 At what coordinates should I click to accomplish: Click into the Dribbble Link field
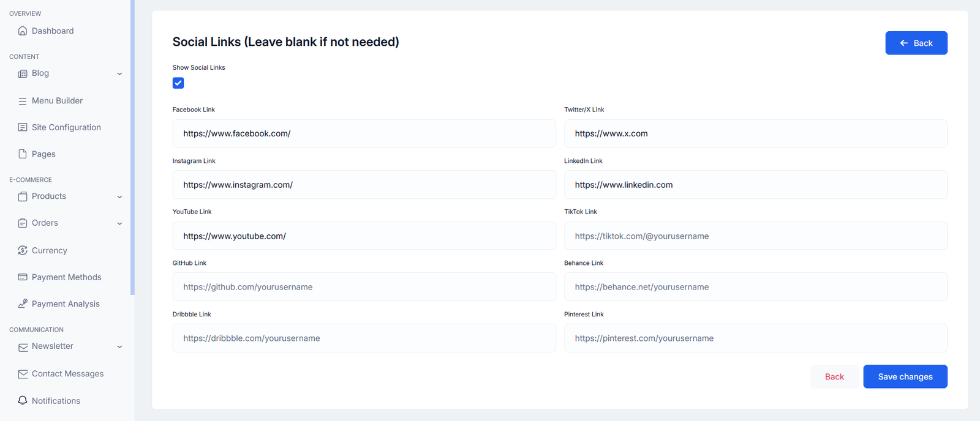[364, 338]
